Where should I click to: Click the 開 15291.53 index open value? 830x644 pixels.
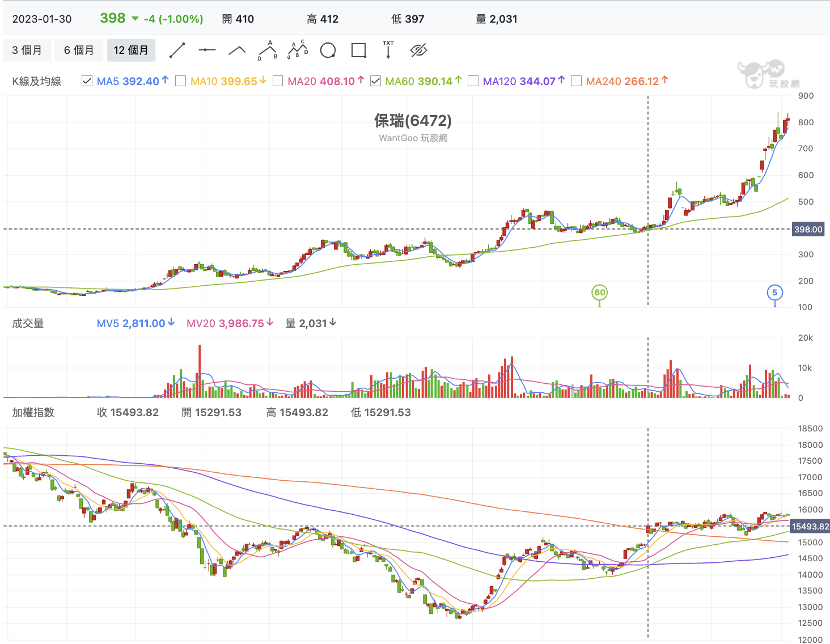point(211,412)
